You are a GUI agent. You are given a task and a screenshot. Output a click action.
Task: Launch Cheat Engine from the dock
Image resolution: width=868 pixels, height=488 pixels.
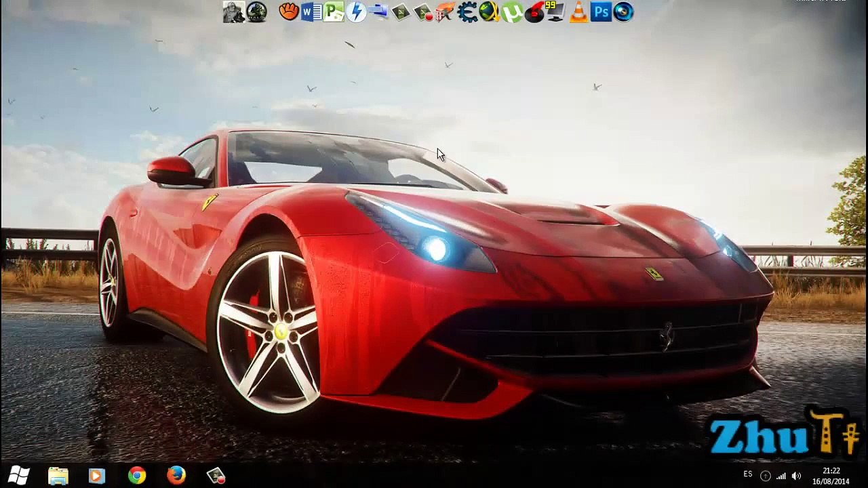point(467,12)
